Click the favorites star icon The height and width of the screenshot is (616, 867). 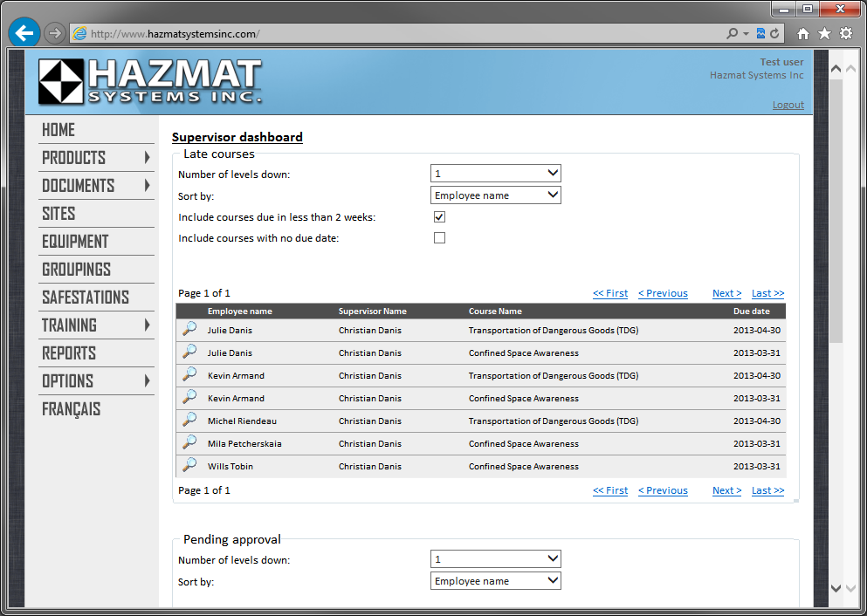824,34
